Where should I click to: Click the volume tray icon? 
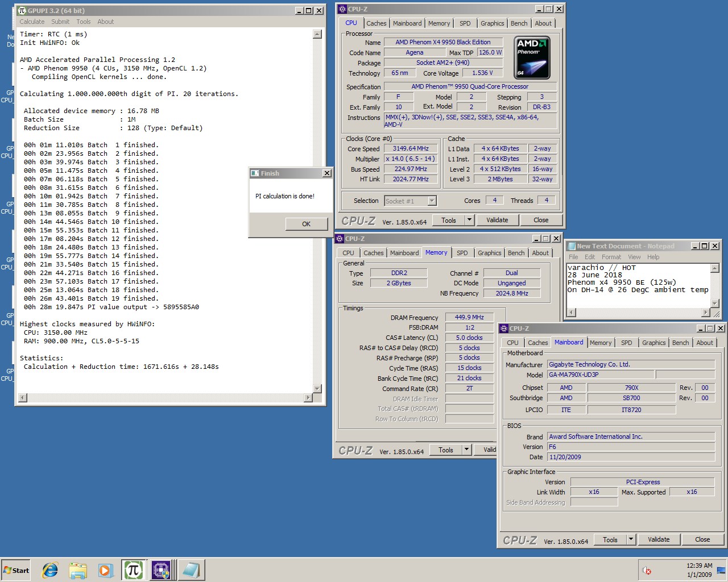pyautogui.click(x=646, y=571)
